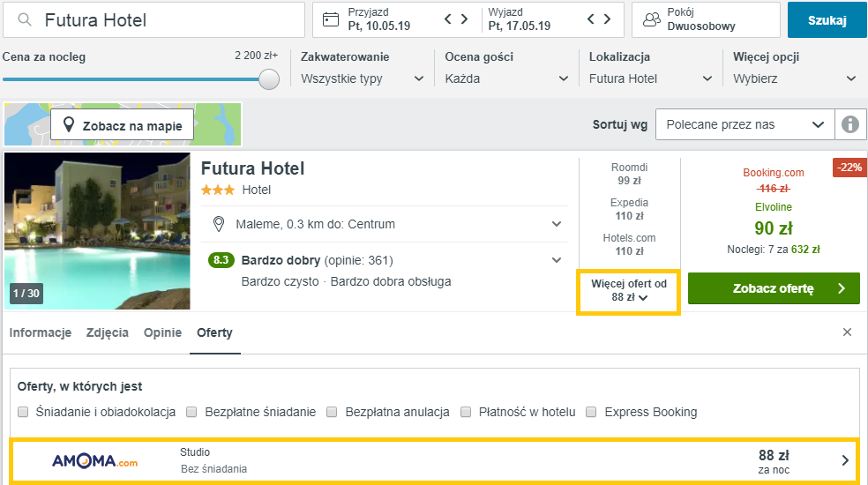
Task: Click the 8.3 rating badge
Action: (221, 260)
